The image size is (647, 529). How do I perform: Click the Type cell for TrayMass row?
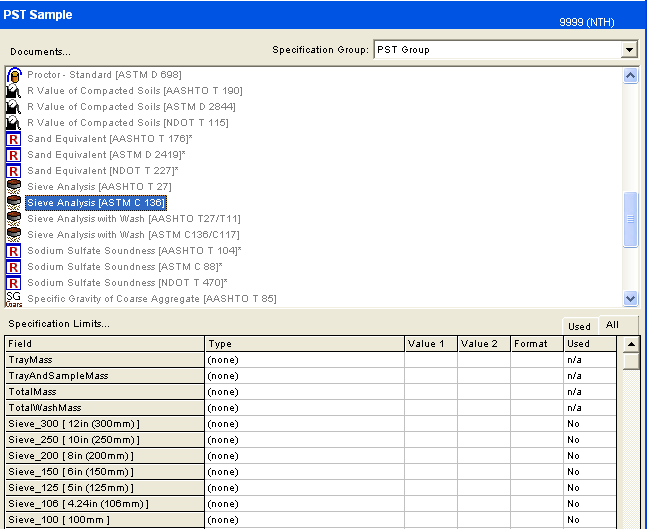pos(304,360)
